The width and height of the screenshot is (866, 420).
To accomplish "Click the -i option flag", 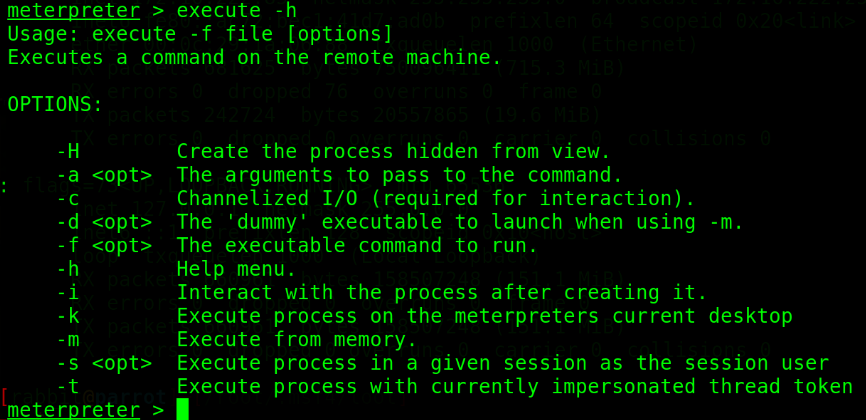I will (x=67, y=292).
